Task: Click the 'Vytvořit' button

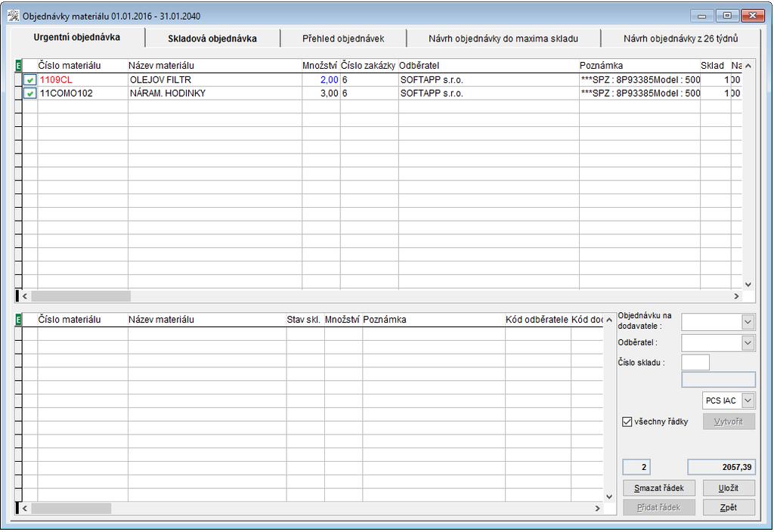Action: click(729, 422)
